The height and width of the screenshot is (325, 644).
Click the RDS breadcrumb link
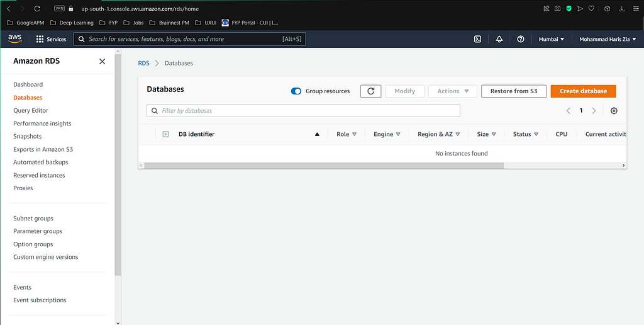tap(144, 64)
